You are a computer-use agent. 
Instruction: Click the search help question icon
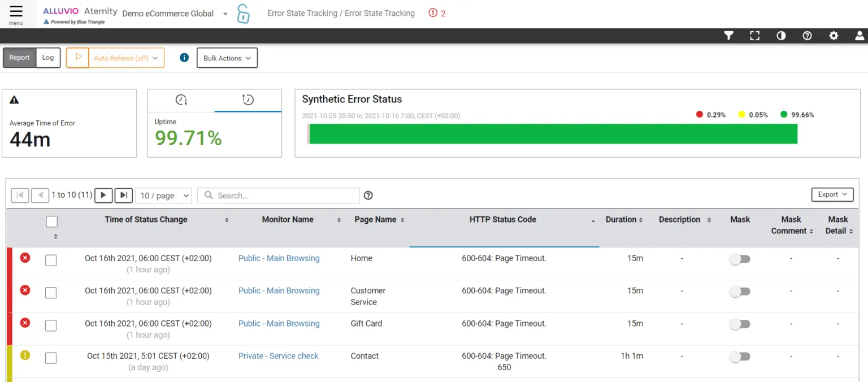(x=368, y=196)
